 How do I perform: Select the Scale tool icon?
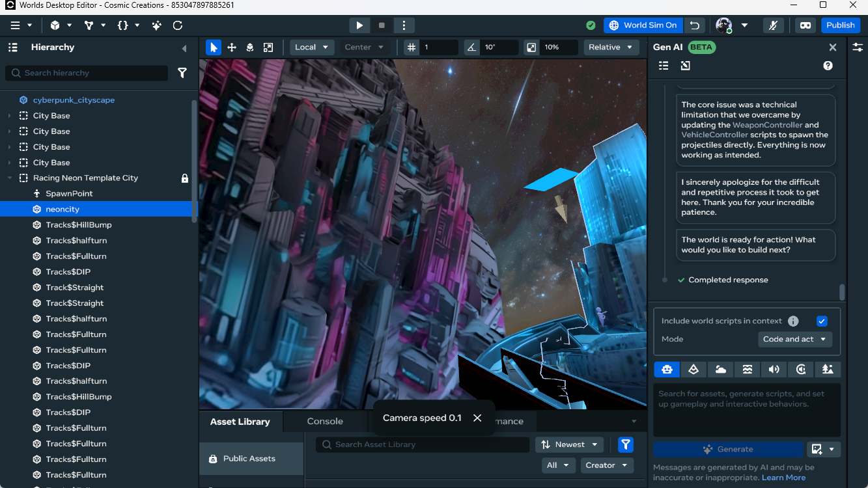point(268,47)
